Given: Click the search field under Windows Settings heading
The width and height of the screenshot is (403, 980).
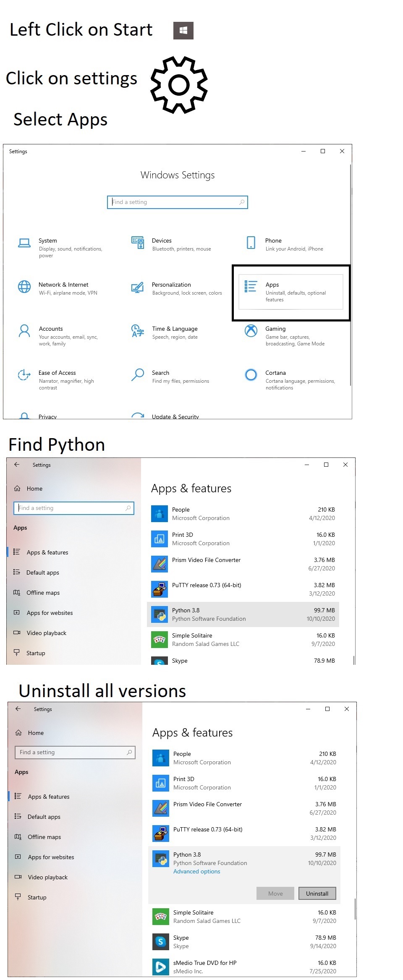Looking at the screenshot, I should point(177,202).
